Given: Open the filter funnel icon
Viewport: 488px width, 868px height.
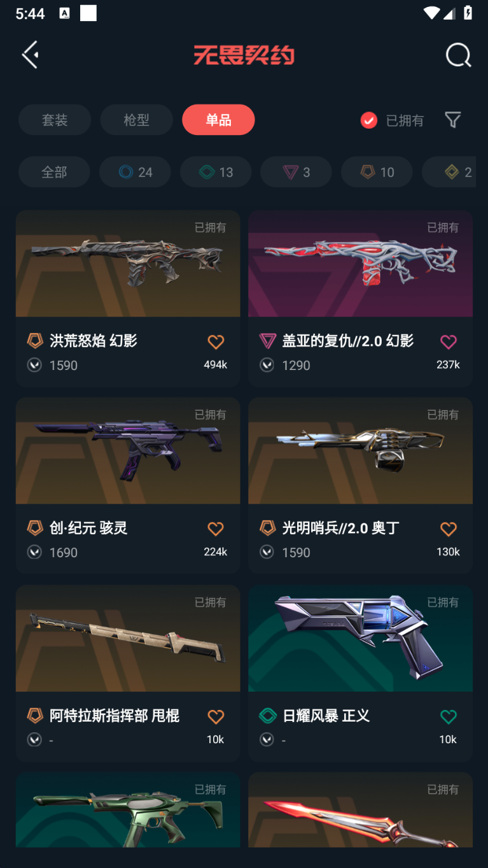Looking at the screenshot, I should click(452, 120).
